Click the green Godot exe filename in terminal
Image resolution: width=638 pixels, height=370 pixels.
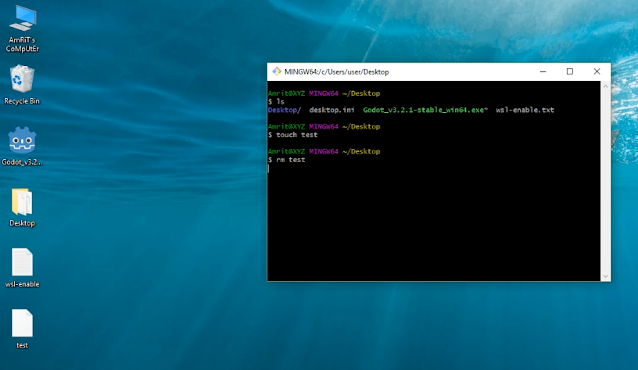(x=425, y=110)
